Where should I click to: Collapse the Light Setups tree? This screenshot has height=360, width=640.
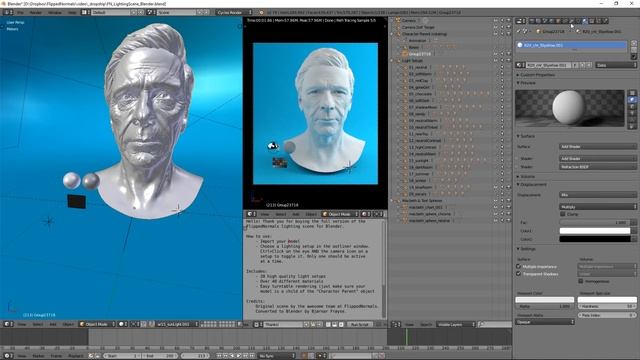click(x=391, y=60)
